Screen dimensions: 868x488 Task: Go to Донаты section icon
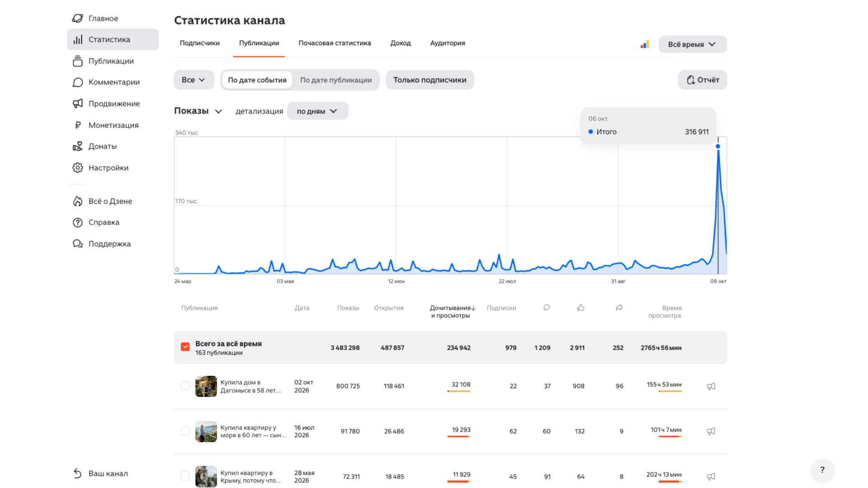click(78, 146)
